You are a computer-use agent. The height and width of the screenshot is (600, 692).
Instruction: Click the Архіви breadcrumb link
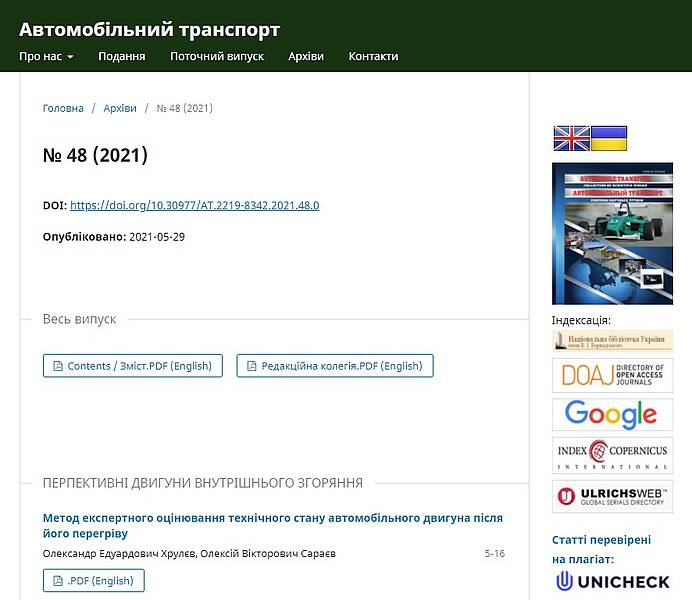[x=120, y=108]
